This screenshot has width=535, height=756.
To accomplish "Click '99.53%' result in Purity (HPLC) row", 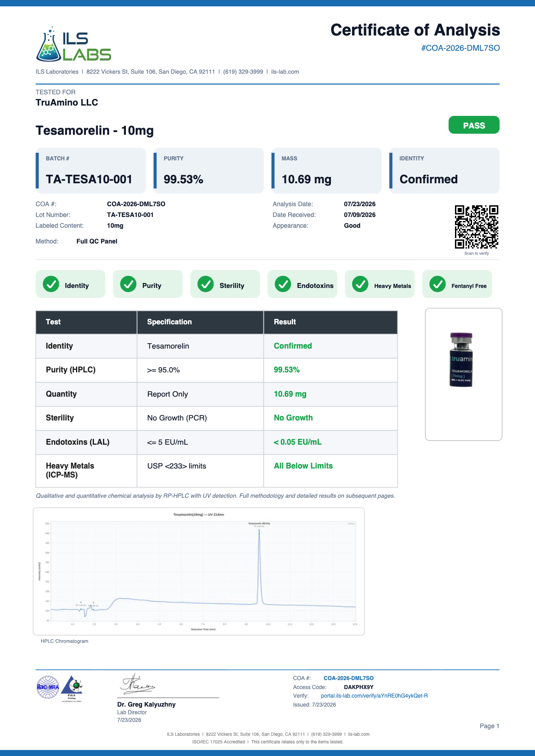I will coord(287,370).
